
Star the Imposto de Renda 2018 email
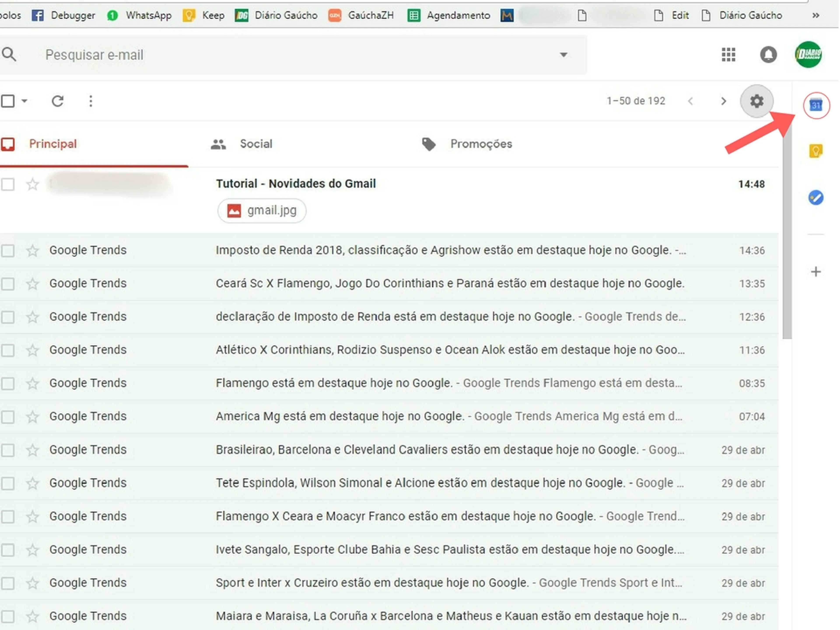[x=32, y=251]
